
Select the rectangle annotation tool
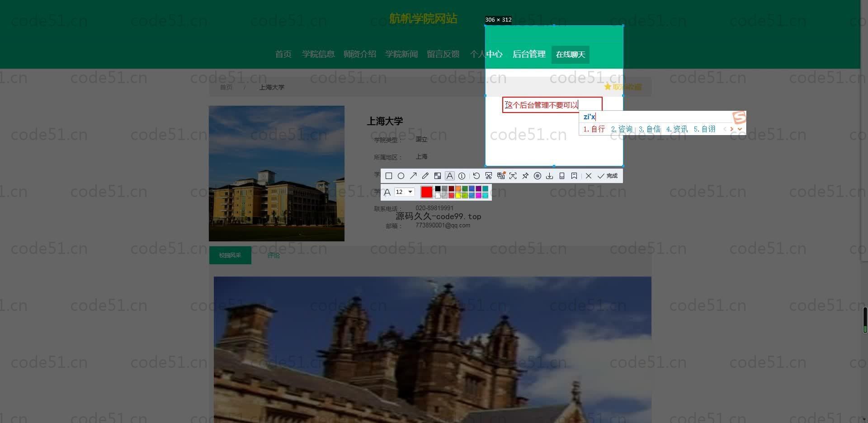pyautogui.click(x=389, y=176)
